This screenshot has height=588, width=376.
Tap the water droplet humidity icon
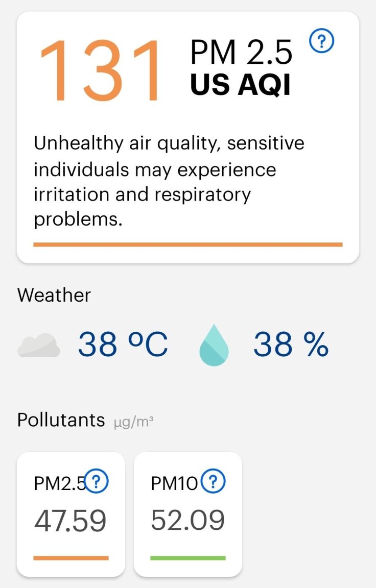coord(214,345)
